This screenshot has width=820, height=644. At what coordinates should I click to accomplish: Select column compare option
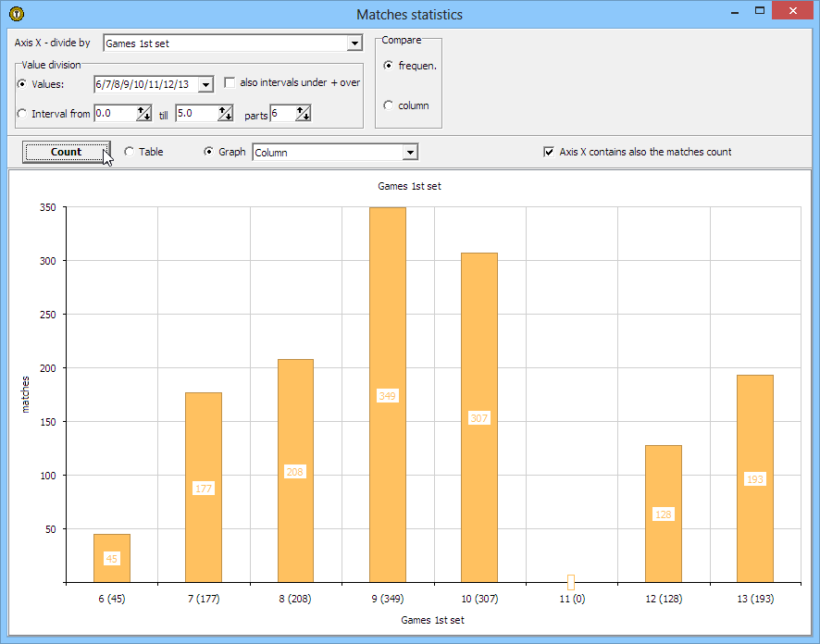click(388, 105)
